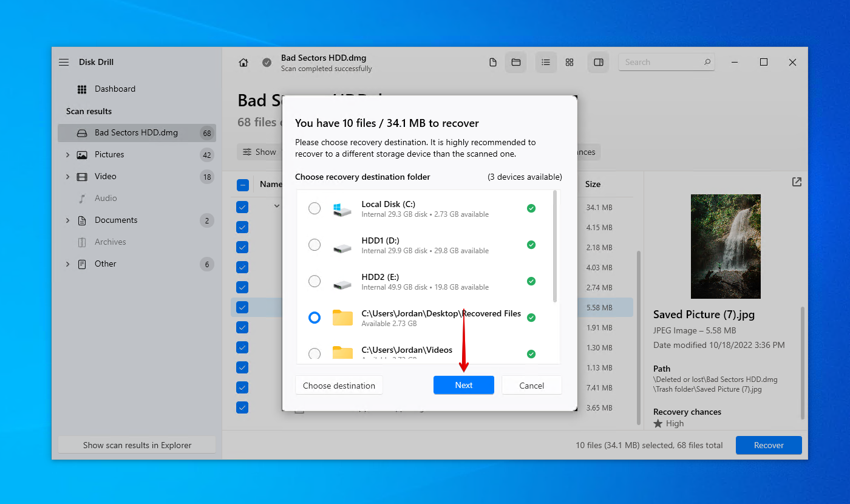
Task: Open Dashboard in sidebar
Action: click(x=137, y=89)
